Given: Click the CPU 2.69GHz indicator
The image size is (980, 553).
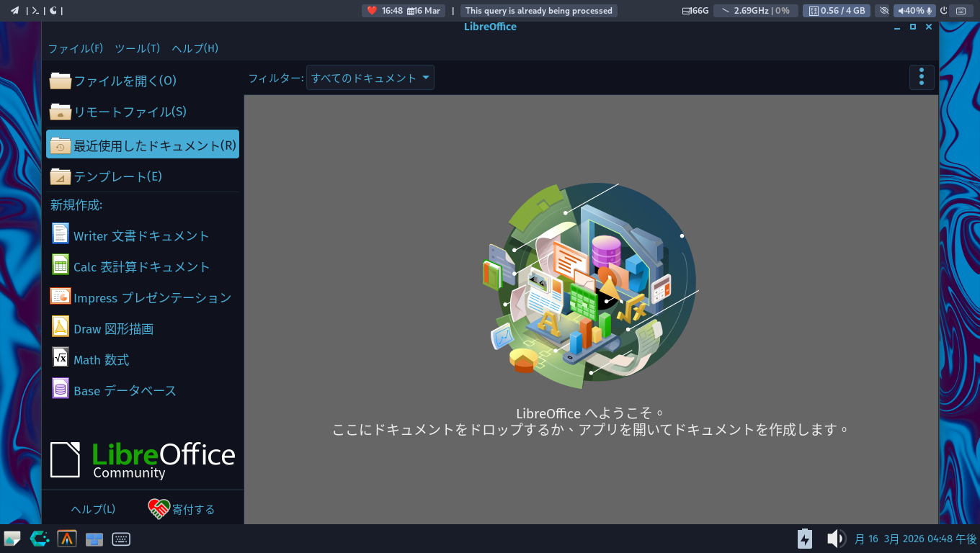Looking at the screenshot, I should point(756,11).
